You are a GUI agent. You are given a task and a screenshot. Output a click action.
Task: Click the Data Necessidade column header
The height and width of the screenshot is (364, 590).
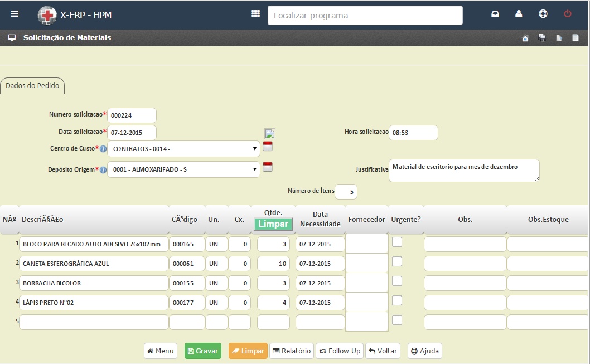320,219
